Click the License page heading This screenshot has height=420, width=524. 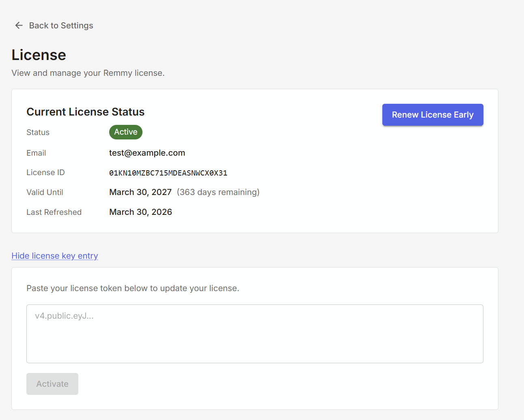39,55
